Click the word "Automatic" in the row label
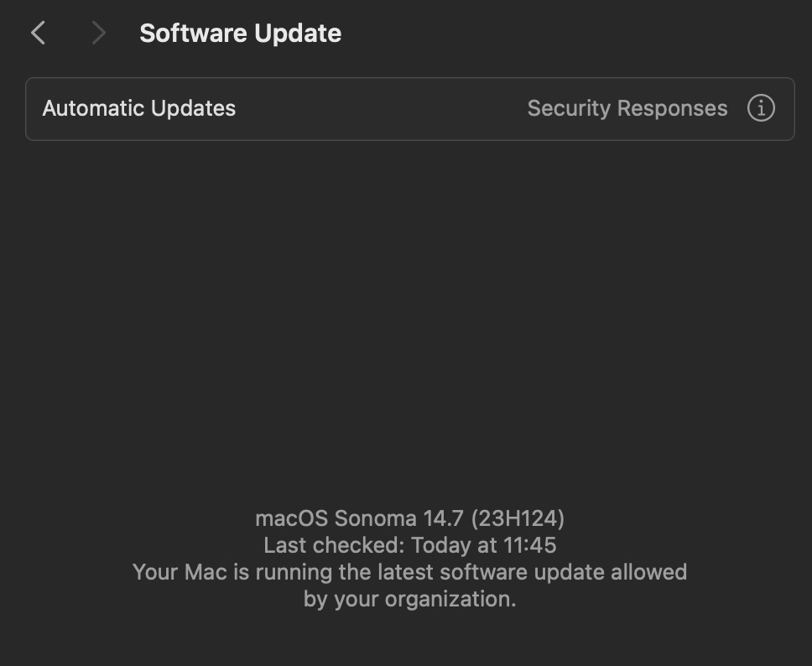Viewport: 812px width, 666px height. point(94,108)
